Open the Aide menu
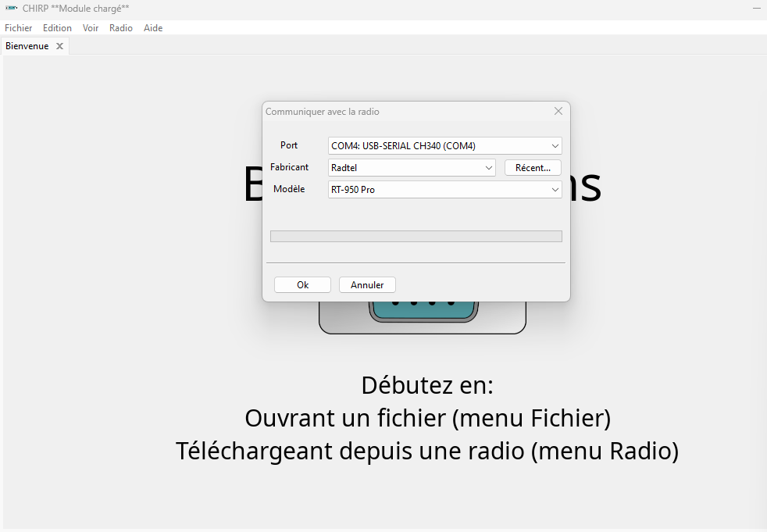 tap(153, 28)
